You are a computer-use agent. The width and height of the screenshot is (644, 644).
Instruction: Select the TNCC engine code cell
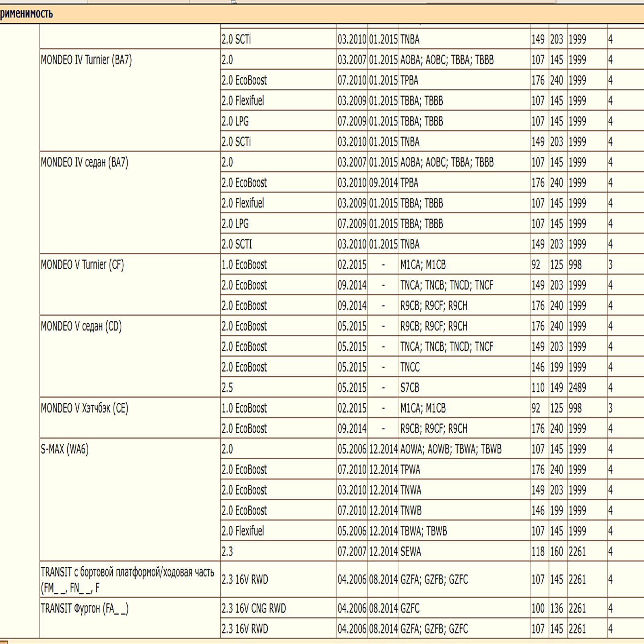tap(410, 367)
